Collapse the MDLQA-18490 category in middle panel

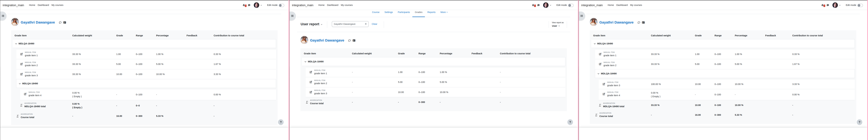click(306, 62)
